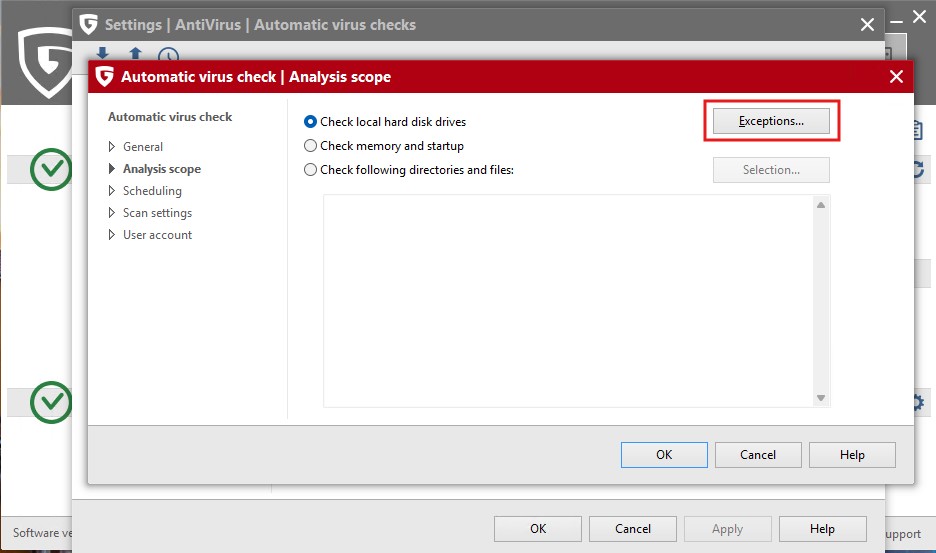The width and height of the screenshot is (936, 553).
Task: Click scroll up arrow in directories list
Action: click(821, 205)
